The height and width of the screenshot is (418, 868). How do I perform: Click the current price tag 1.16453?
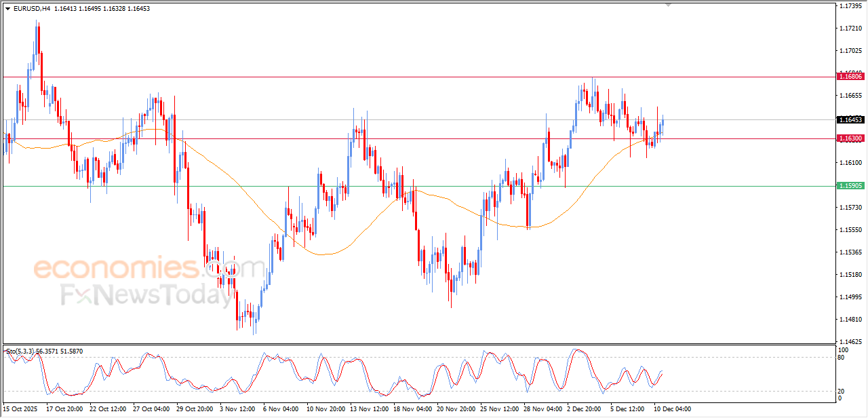pyautogui.click(x=850, y=119)
